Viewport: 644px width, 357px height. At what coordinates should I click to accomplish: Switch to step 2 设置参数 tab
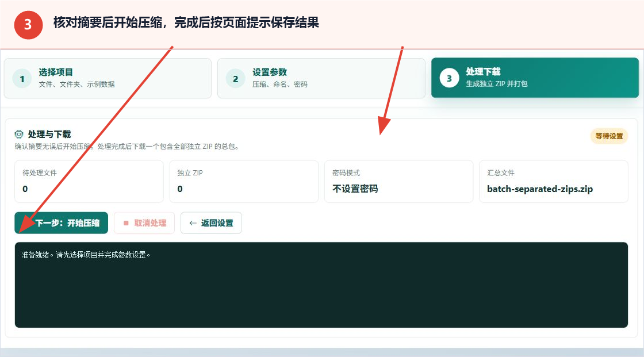(x=321, y=78)
